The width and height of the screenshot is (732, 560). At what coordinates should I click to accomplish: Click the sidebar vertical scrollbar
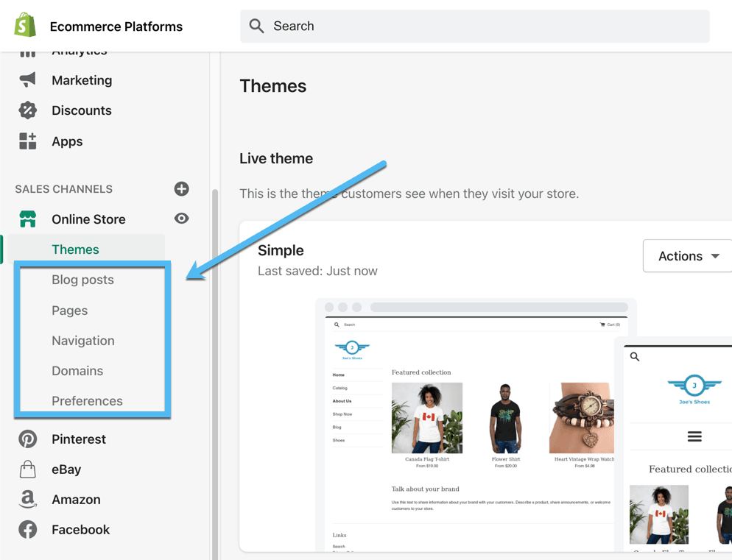(215, 373)
